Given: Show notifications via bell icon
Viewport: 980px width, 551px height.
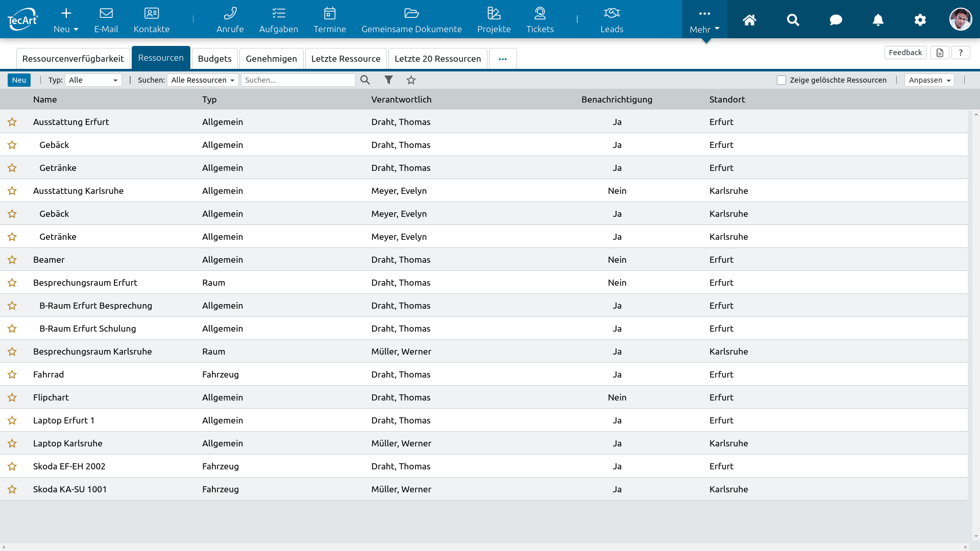Looking at the screenshot, I should (x=878, y=20).
